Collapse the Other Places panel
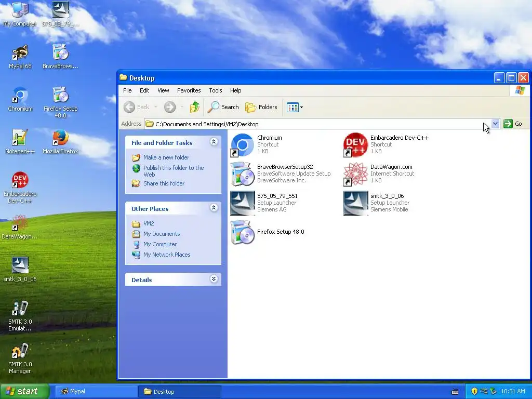Screen dimensions: 532x399 click(214, 208)
